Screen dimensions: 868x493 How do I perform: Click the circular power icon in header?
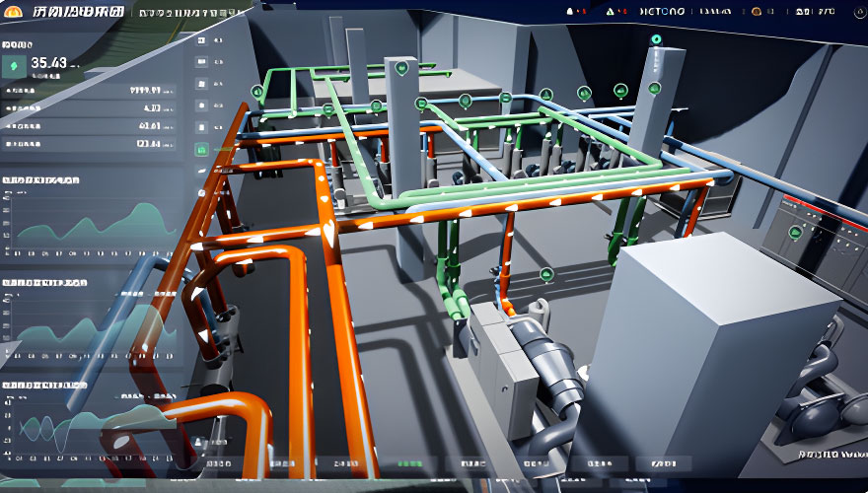(x=861, y=13)
